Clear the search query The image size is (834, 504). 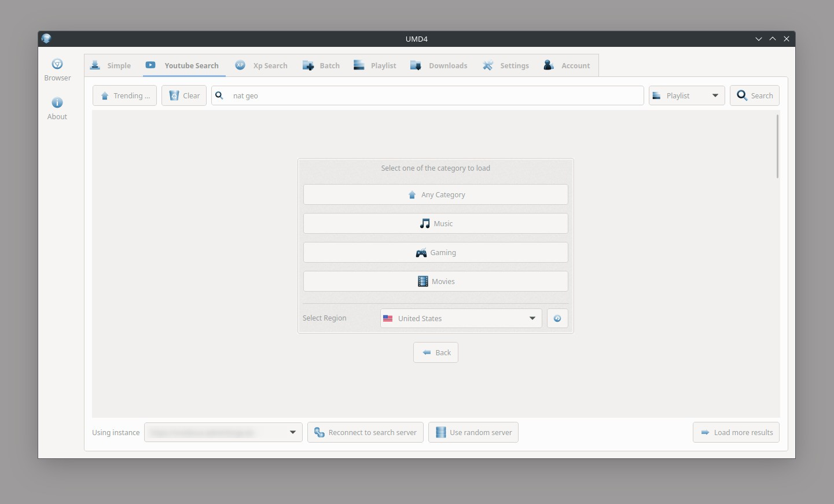pyautogui.click(x=184, y=95)
